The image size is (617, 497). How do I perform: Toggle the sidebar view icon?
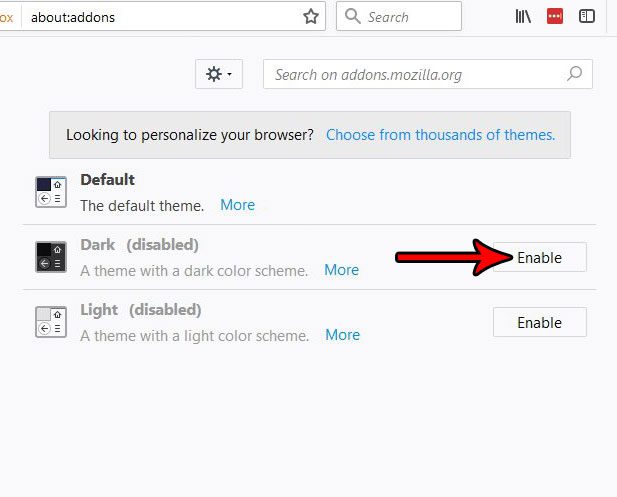click(586, 17)
